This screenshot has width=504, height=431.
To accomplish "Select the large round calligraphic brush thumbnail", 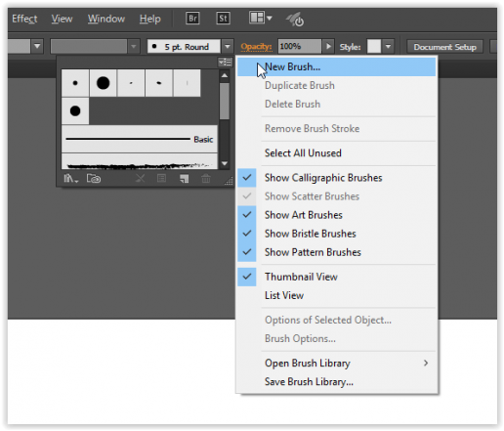I will [103, 83].
